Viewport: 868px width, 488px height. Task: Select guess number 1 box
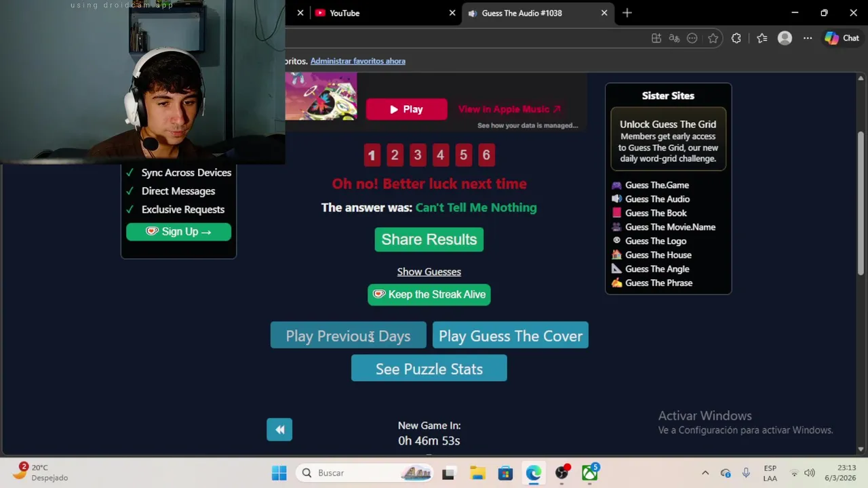tap(372, 155)
